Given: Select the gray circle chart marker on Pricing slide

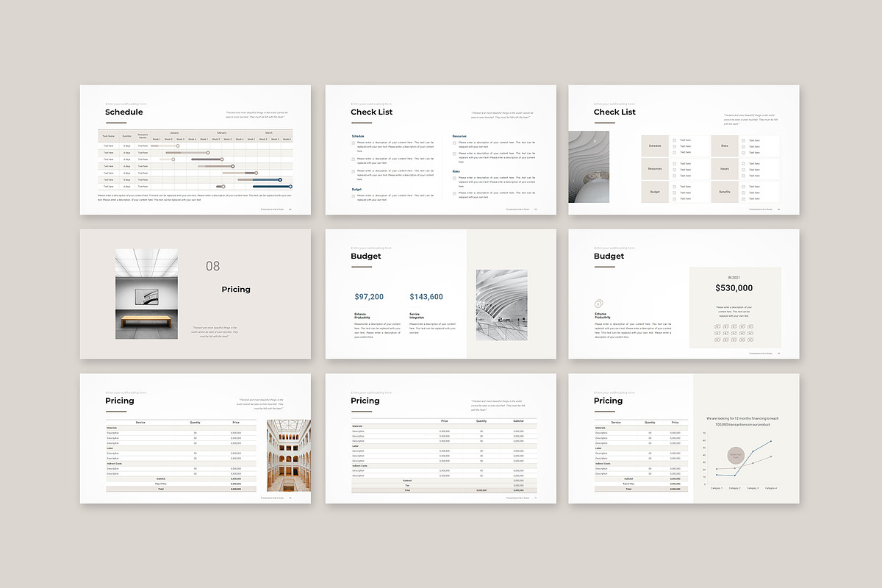Looking at the screenshot, I should point(736,455).
